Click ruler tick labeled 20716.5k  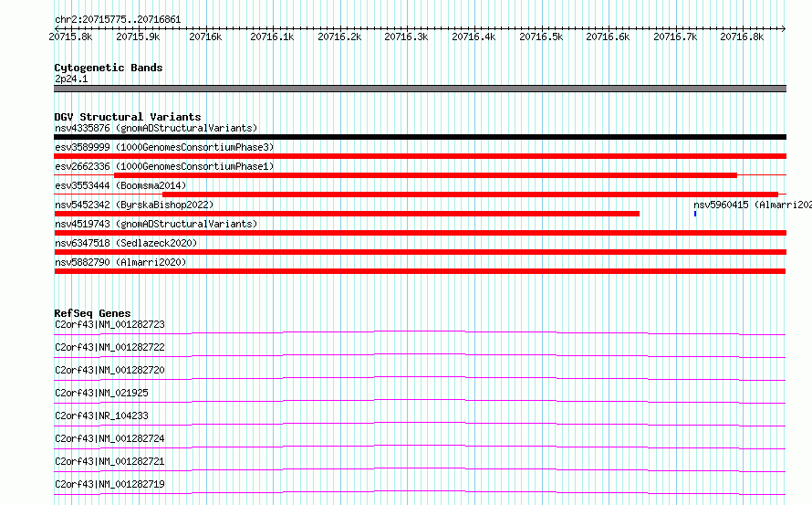pos(541,37)
